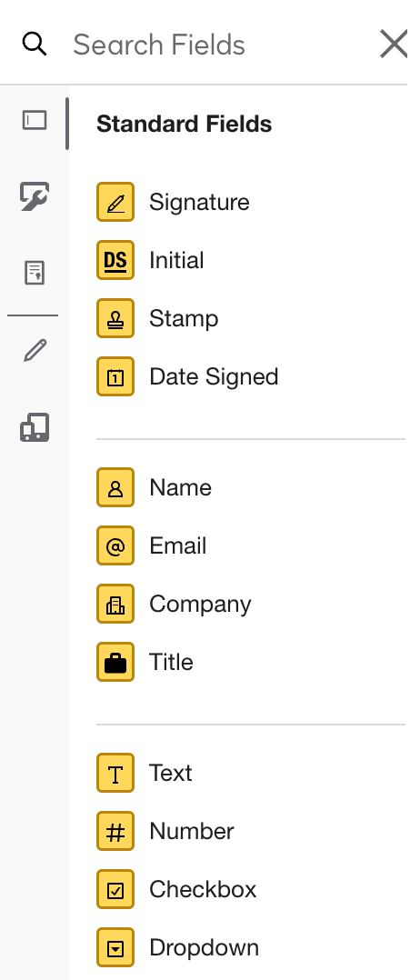Screen dimensions: 420x980
Task: Clear search with the X button
Action: point(394,45)
